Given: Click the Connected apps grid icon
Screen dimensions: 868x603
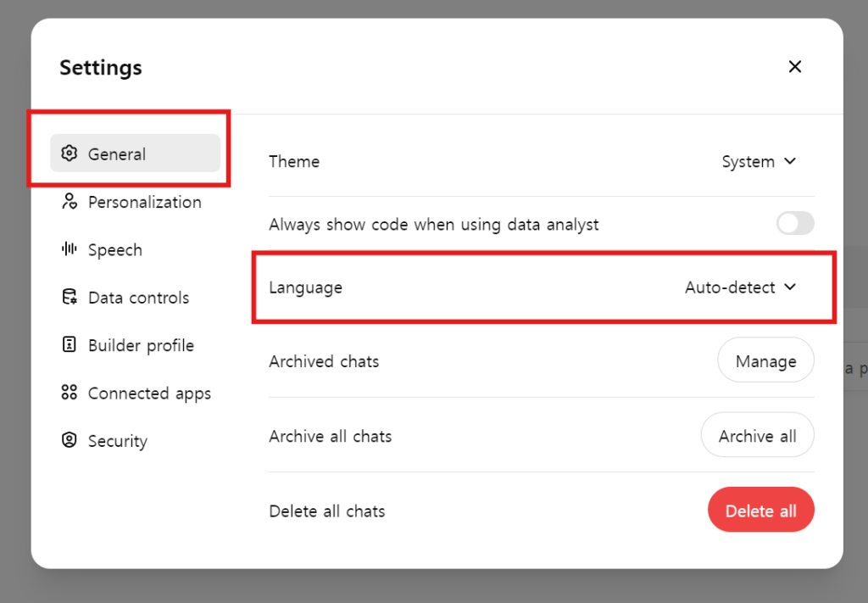Looking at the screenshot, I should [x=70, y=393].
